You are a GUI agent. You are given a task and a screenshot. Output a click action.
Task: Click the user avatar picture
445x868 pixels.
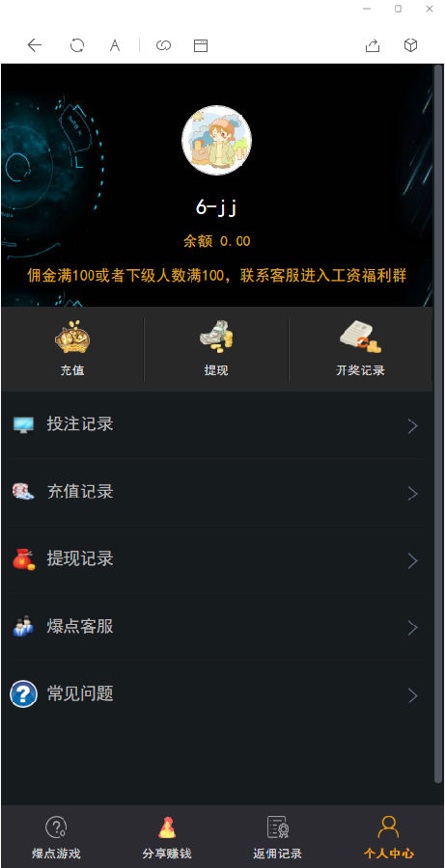tap(216, 141)
